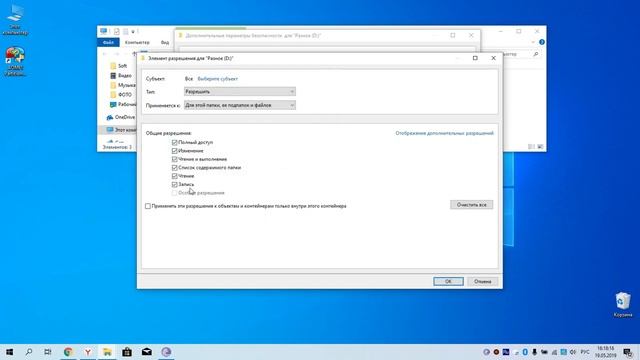This screenshot has width=640, height=360.
Task: Click Properties icon in Explorer quick access toolbar
Action: (x=117, y=31)
